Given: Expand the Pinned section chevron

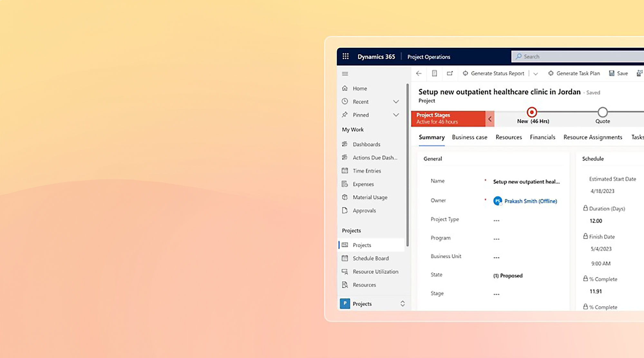Looking at the screenshot, I should (396, 115).
